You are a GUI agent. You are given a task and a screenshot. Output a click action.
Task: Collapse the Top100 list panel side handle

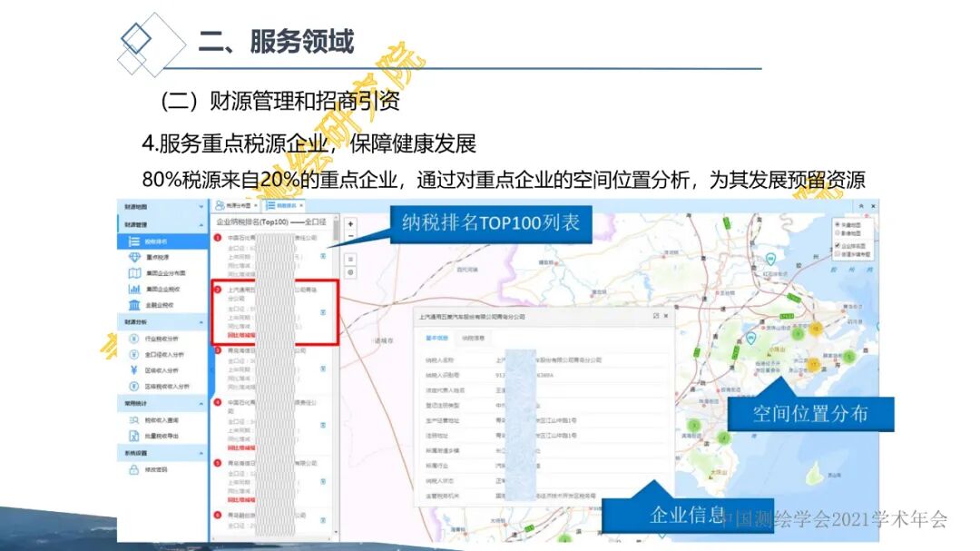[211, 370]
